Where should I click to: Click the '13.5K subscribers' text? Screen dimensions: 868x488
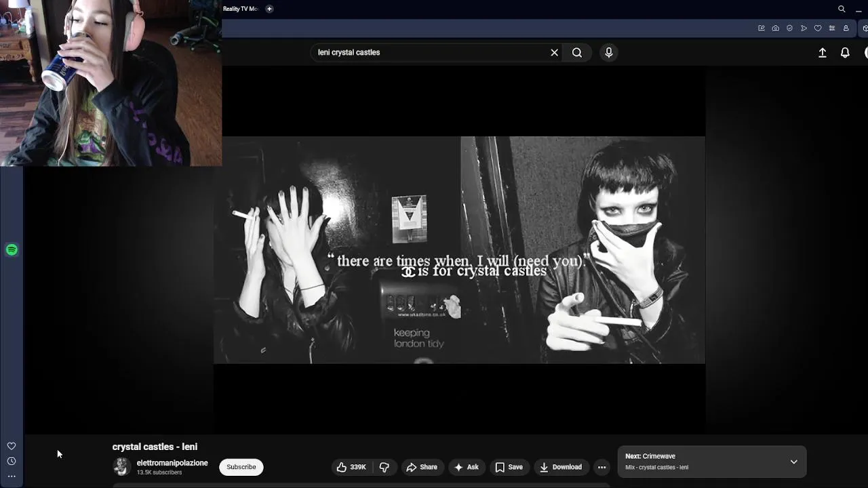159,472
